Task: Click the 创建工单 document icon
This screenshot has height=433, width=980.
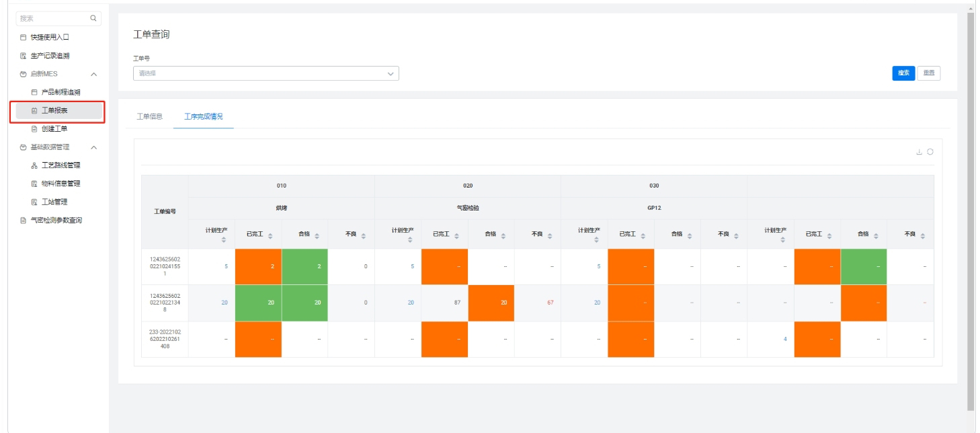Action: pos(35,128)
